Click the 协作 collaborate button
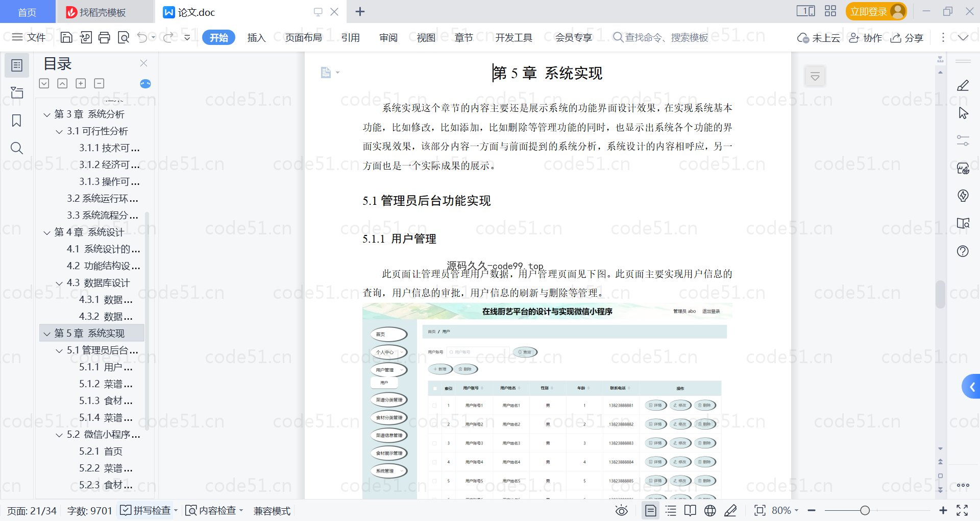 pyautogui.click(x=866, y=37)
